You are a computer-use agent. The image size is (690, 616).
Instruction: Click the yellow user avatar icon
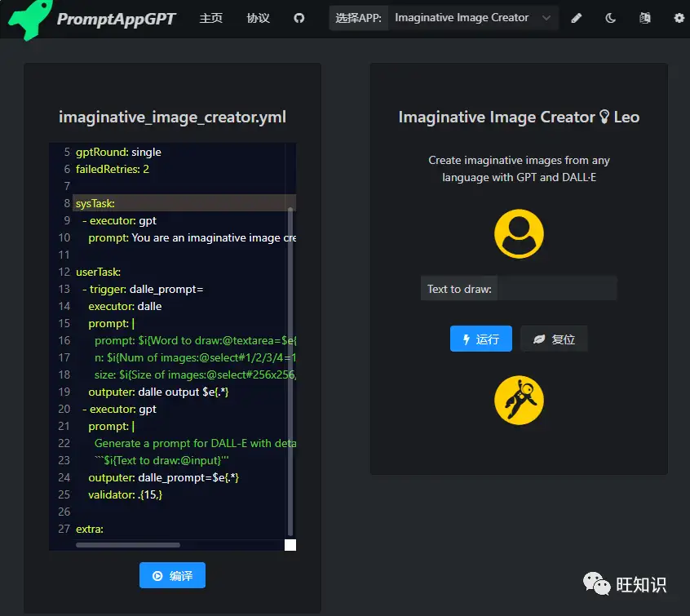coord(519,233)
